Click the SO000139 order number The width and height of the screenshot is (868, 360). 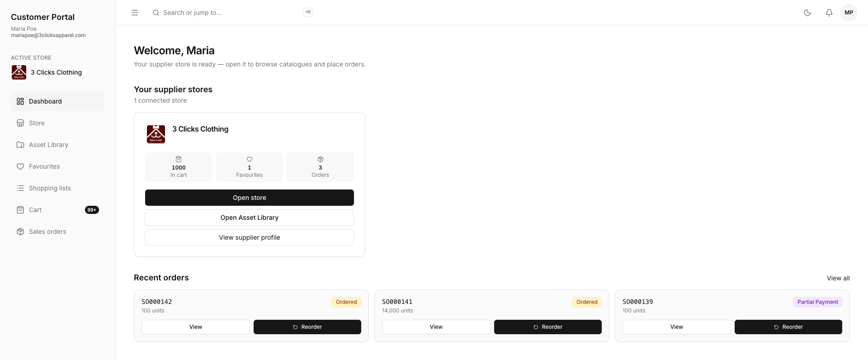[638, 302]
